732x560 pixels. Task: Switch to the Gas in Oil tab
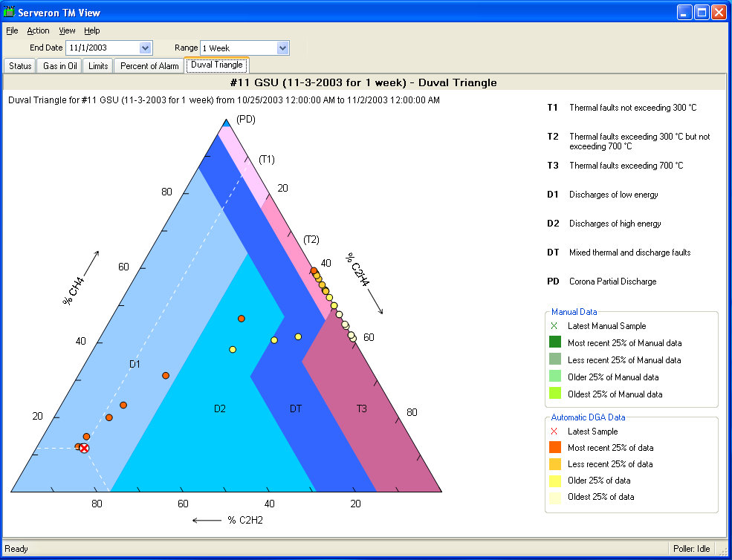point(59,66)
